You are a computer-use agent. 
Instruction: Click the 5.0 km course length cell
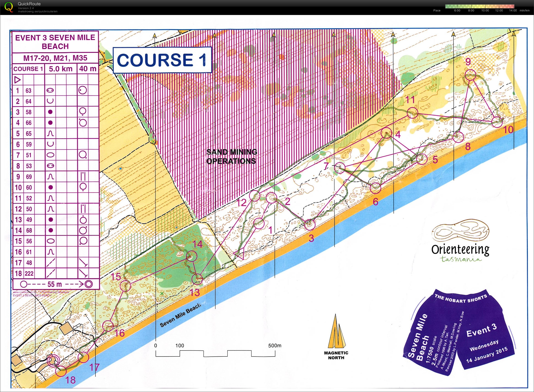60,69
